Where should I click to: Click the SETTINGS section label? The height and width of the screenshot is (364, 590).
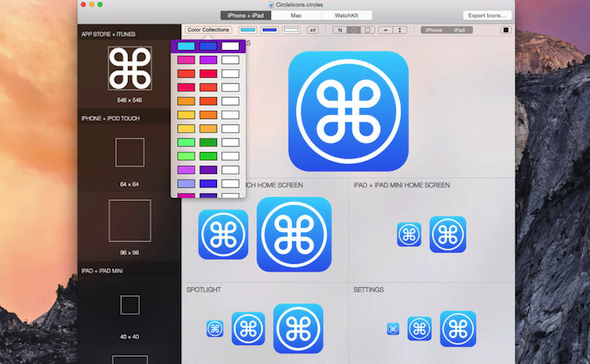368,289
